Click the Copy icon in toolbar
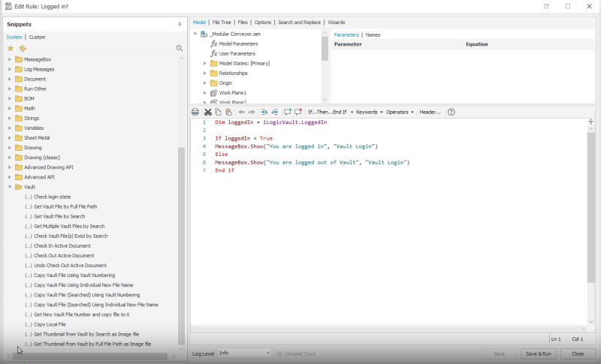601x364 pixels. coord(218,112)
